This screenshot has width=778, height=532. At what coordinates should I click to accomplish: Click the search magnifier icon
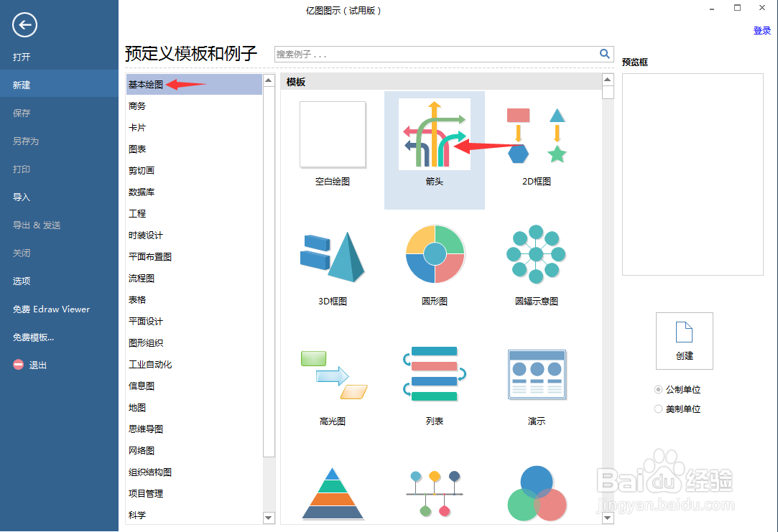click(x=604, y=54)
